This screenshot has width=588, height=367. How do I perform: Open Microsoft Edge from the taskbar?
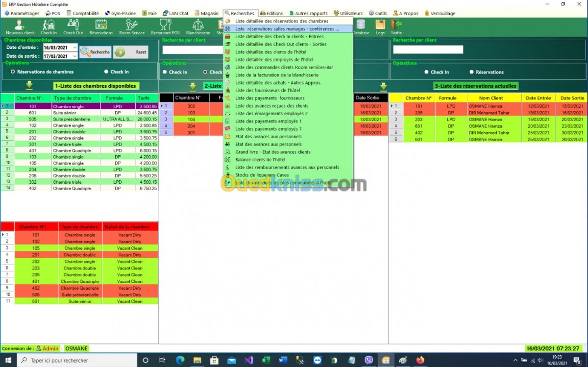pyautogui.click(x=180, y=360)
